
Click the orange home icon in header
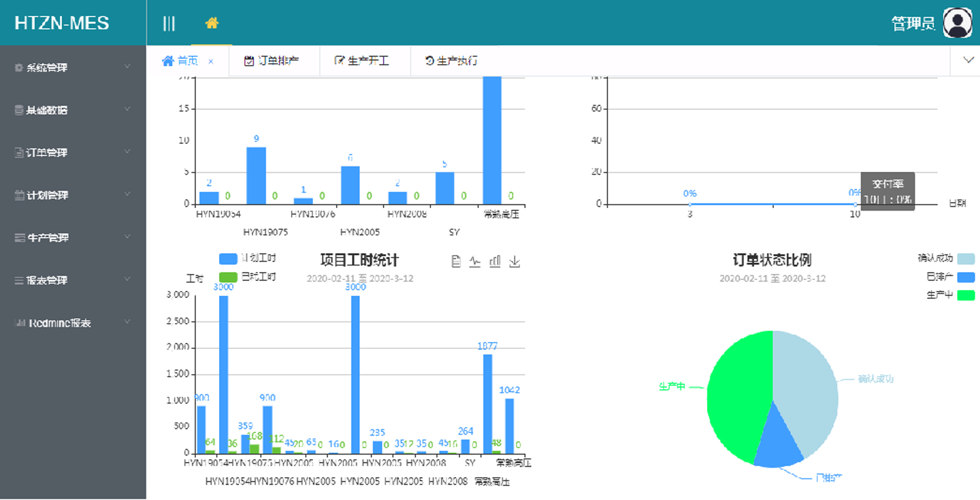pyautogui.click(x=212, y=23)
